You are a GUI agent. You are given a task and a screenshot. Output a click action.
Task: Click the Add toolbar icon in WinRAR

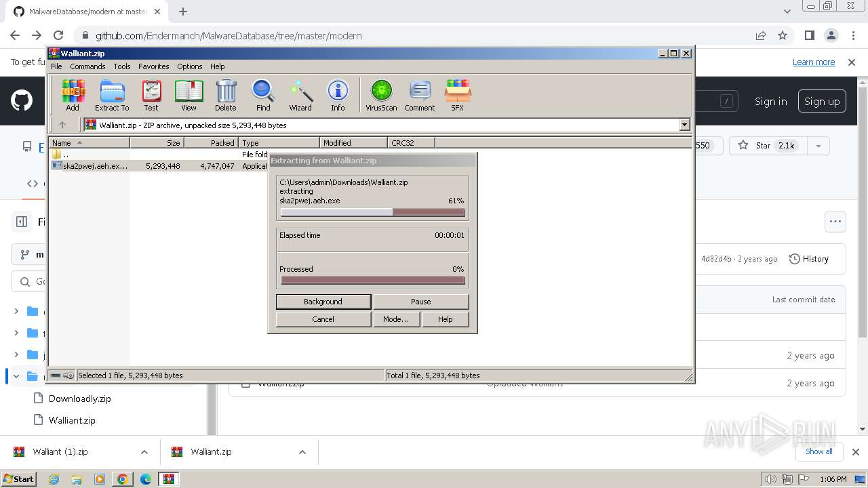tap(73, 95)
